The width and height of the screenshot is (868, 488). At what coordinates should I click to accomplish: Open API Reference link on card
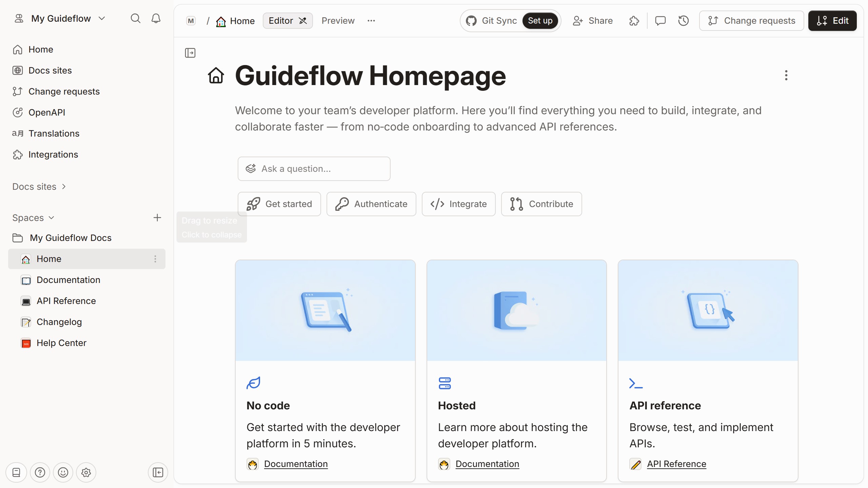(676, 464)
